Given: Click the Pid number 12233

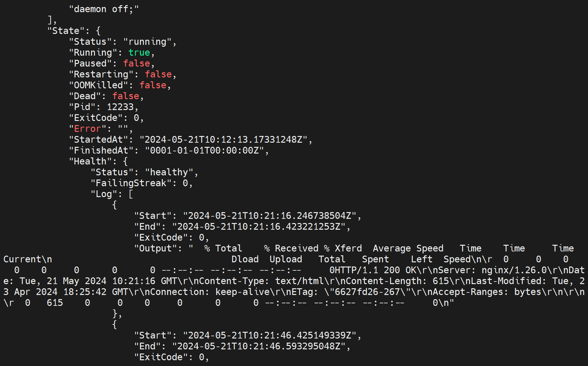Looking at the screenshot, I should pos(120,107).
